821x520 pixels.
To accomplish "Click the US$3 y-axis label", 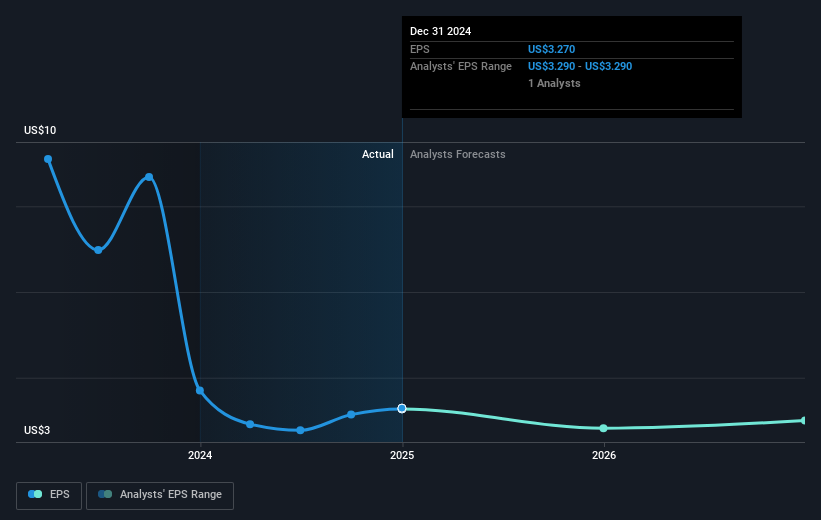I will 37,430.
